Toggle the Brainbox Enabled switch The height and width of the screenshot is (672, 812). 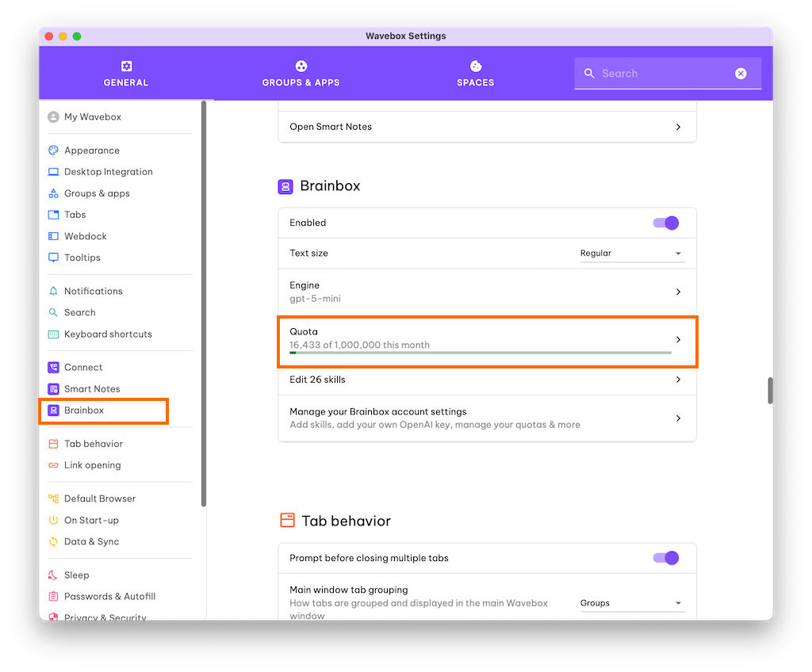point(666,223)
